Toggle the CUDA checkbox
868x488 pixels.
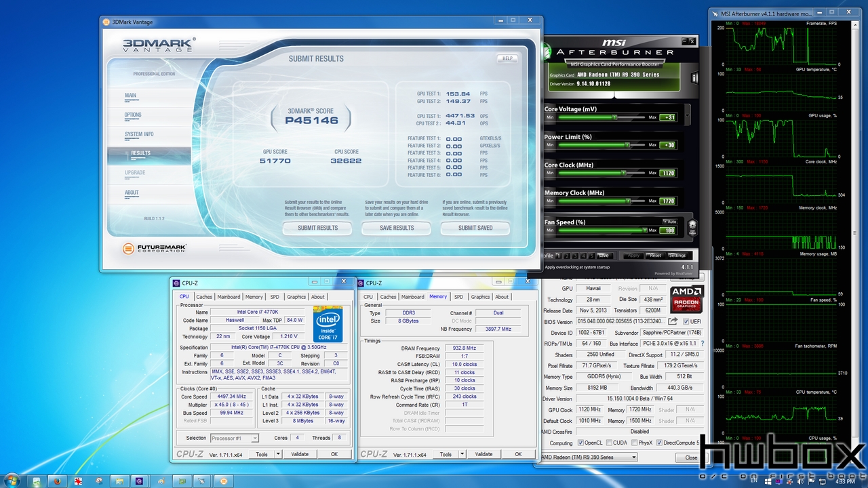pyautogui.click(x=608, y=443)
